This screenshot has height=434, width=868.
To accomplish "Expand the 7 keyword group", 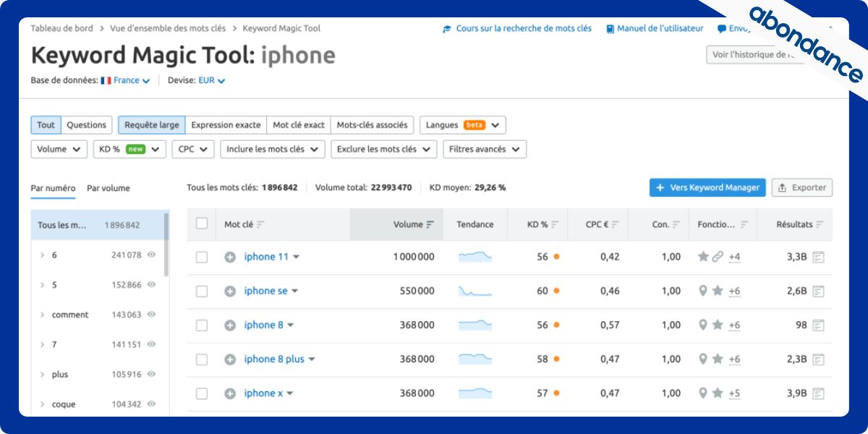I will click(43, 344).
